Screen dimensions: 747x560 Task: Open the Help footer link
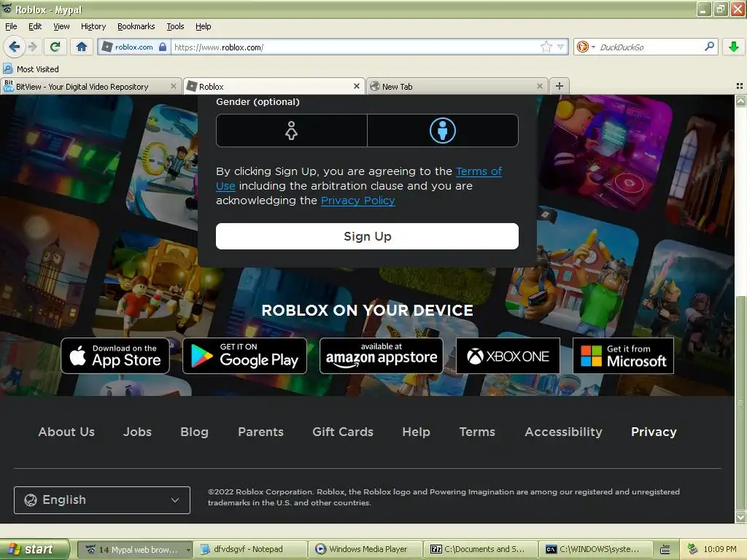point(416,432)
